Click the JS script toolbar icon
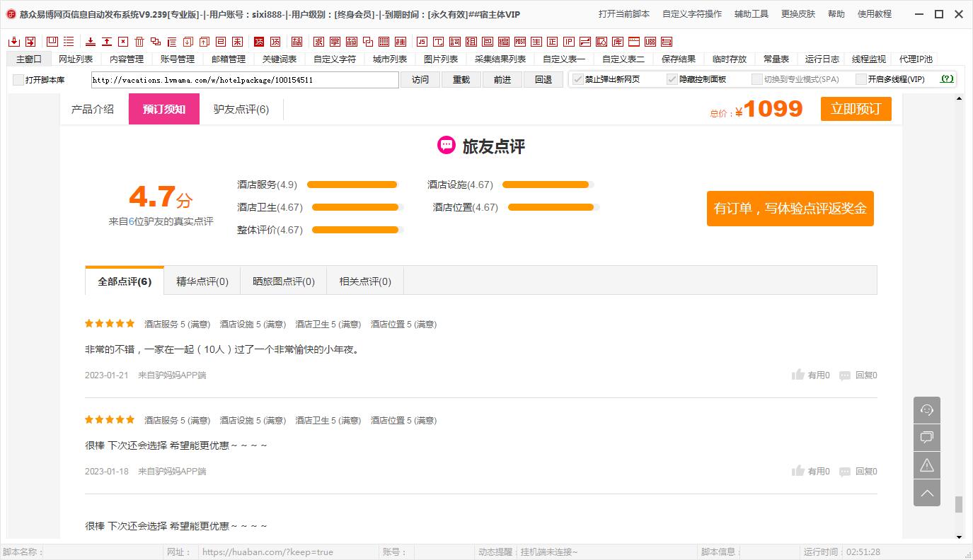The width and height of the screenshot is (973, 560). pos(422,42)
